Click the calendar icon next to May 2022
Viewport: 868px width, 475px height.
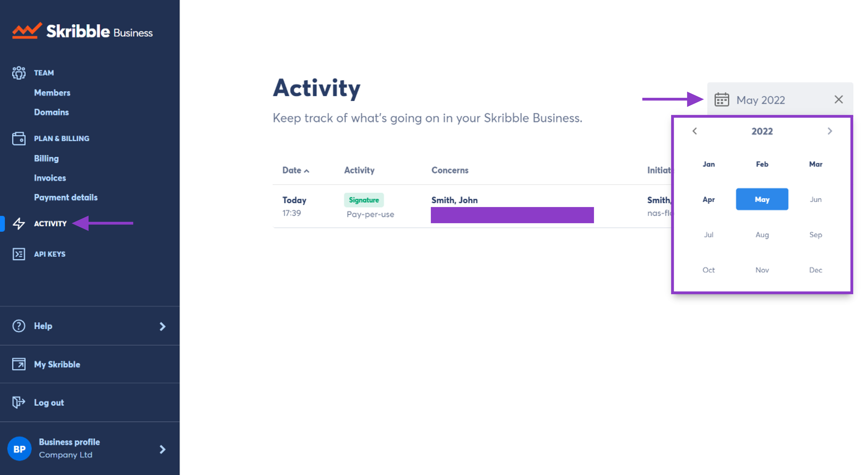[722, 100]
